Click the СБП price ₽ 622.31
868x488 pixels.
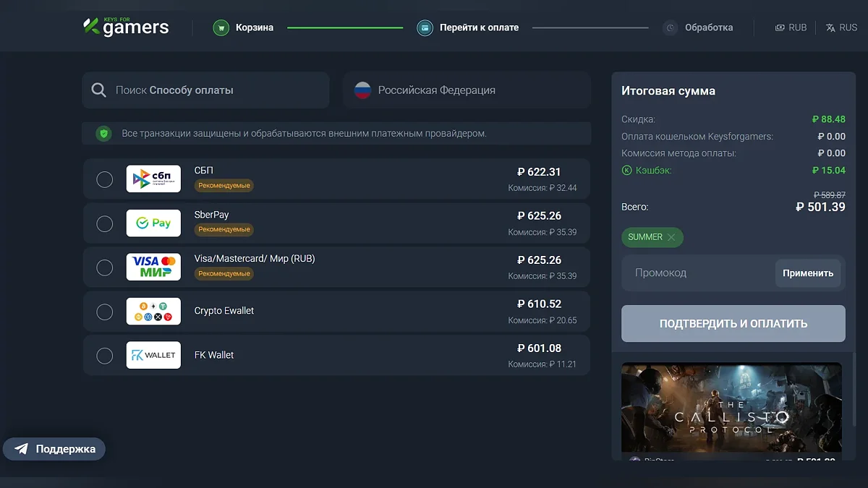click(539, 172)
